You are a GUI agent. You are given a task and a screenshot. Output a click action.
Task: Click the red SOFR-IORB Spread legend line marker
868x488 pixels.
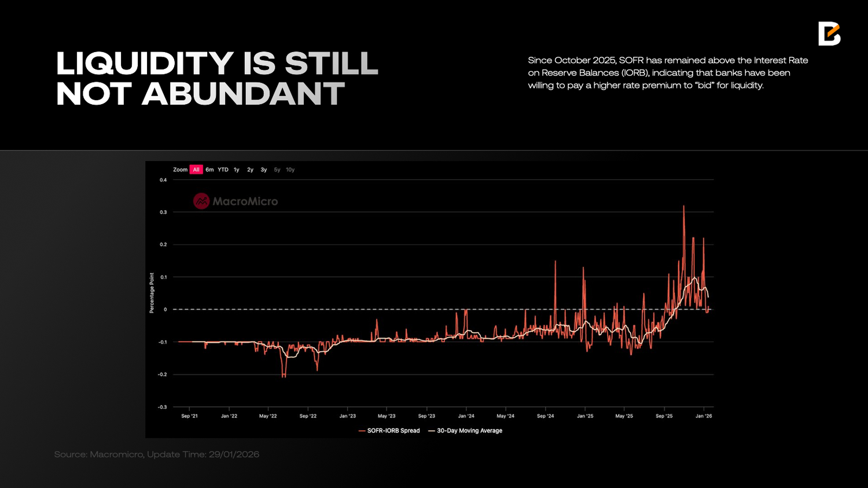point(362,431)
